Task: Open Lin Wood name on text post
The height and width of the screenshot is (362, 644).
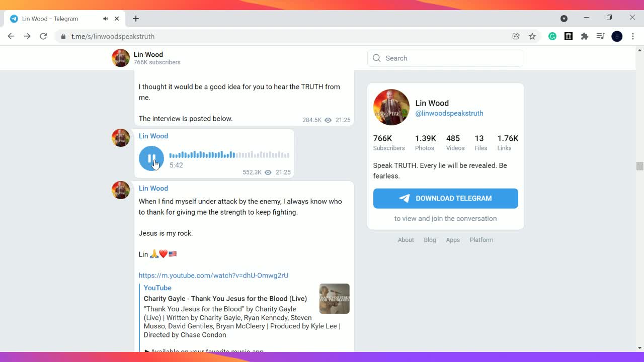Action: tap(153, 188)
